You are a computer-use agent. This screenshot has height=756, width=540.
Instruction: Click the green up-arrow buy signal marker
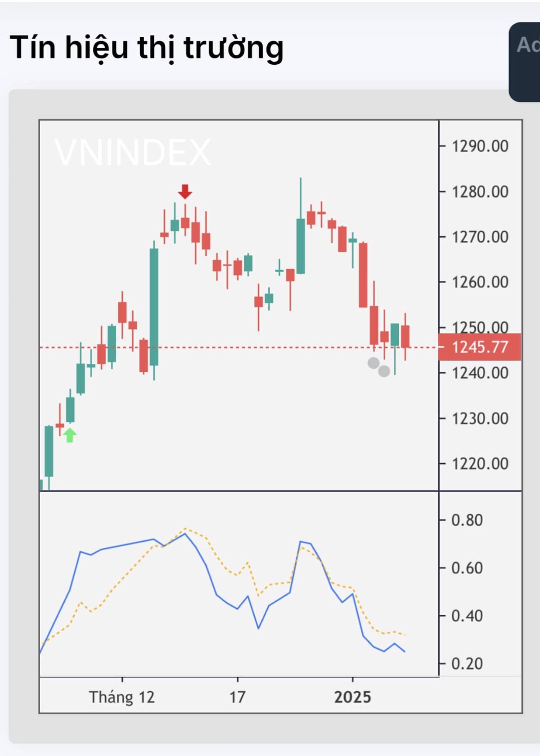click(x=70, y=435)
